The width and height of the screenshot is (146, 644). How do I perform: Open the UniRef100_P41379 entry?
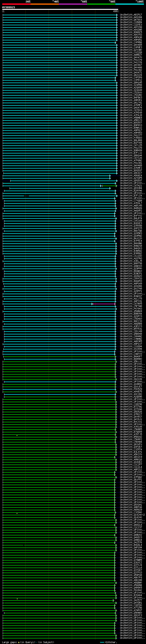point(131,60)
